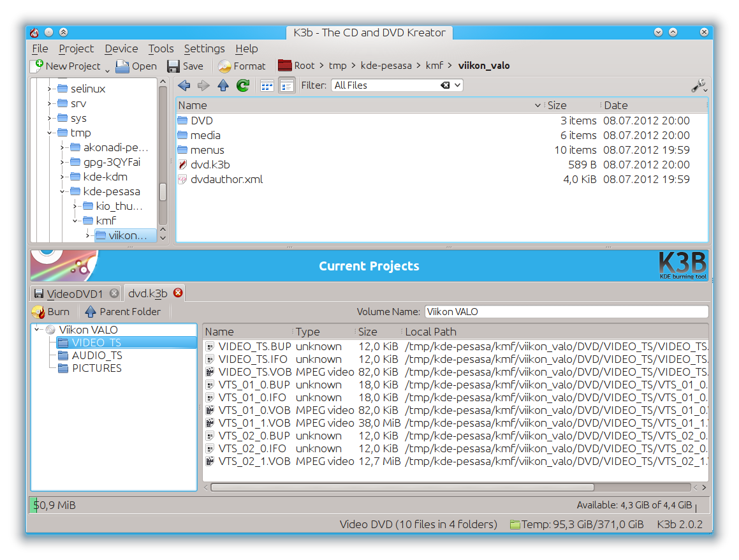Edit the Volume Name field

[x=566, y=312]
